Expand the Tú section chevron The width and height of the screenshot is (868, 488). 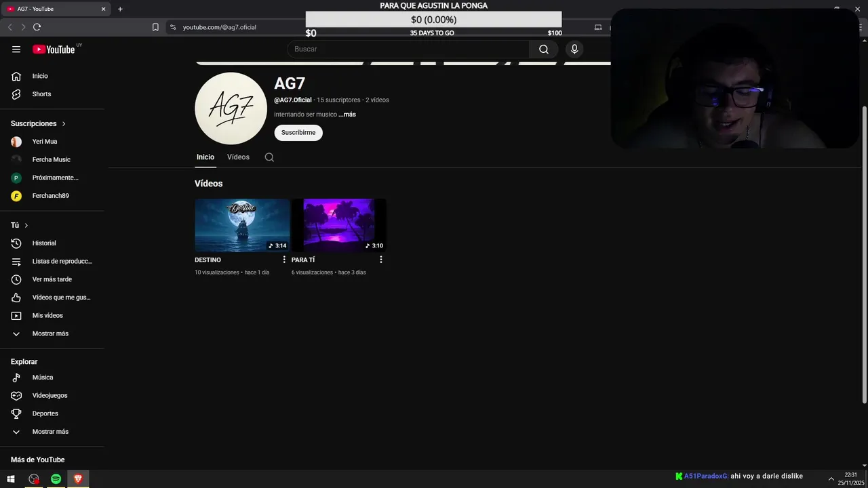pyautogui.click(x=26, y=225)
